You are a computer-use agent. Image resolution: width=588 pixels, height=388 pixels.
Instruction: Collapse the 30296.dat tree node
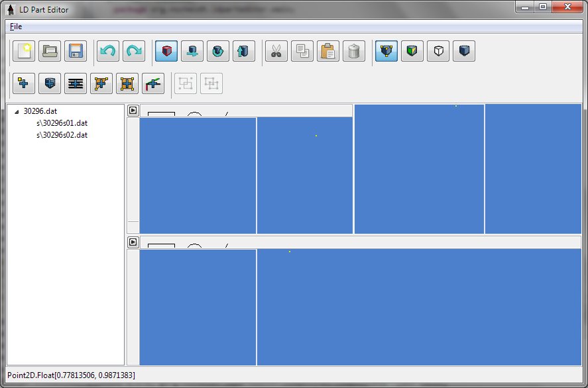click(17, 112)
